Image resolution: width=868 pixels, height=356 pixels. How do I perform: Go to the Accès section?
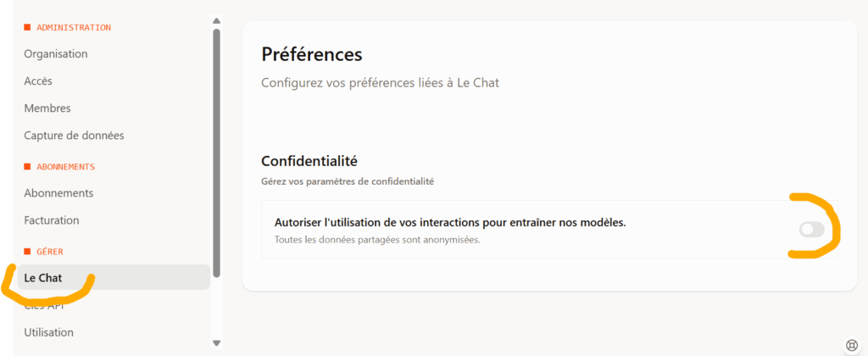[x=38, y=81]
